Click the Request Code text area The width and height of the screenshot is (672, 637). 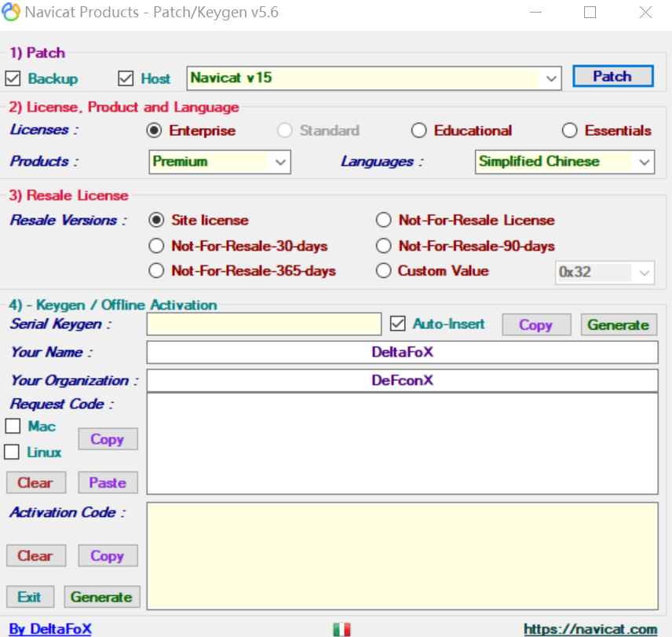click(403, 444)
